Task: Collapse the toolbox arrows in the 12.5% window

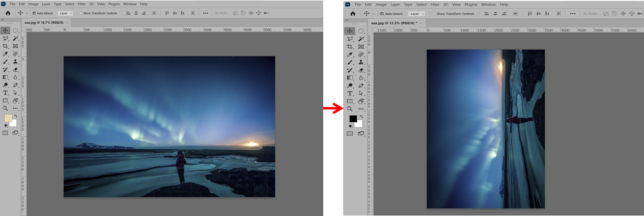Action: (347, 20)
